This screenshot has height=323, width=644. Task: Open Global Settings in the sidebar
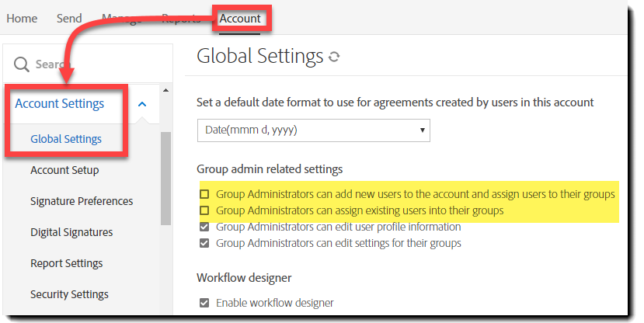pyautogui.click(x=66, y=139)
